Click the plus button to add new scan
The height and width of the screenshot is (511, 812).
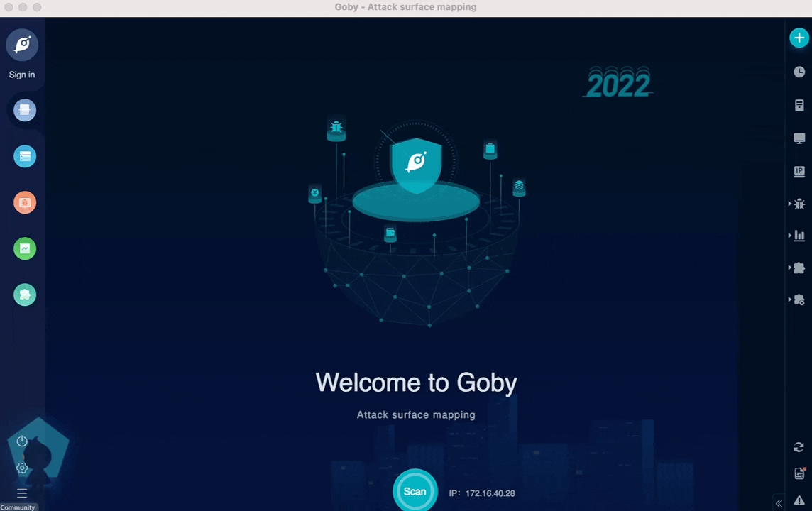point(799,38)
